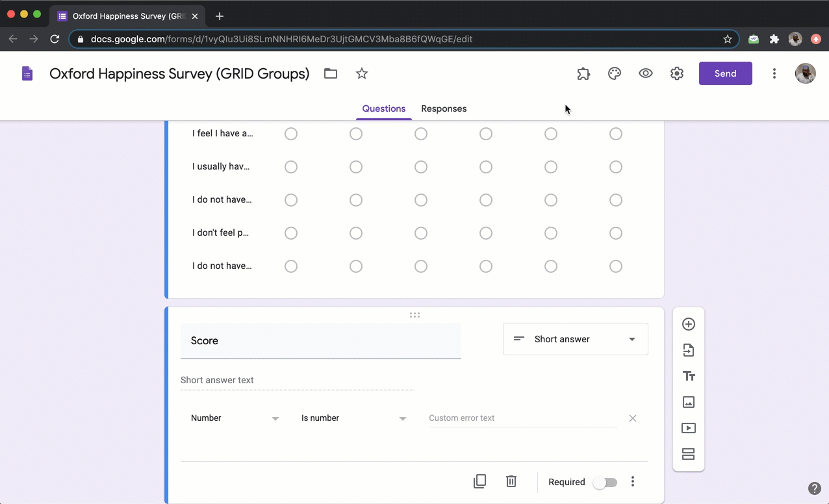
Task: Open the Number validation dropdown
Action: pos(234,418)
